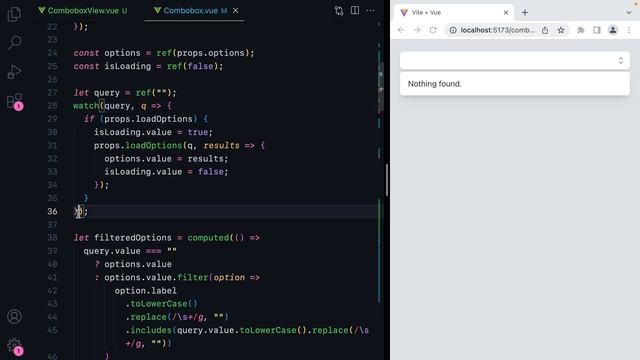Focus the localhost:5173 address bar
The height and width of the screenshot is (360, 640).
click(497, 30)
